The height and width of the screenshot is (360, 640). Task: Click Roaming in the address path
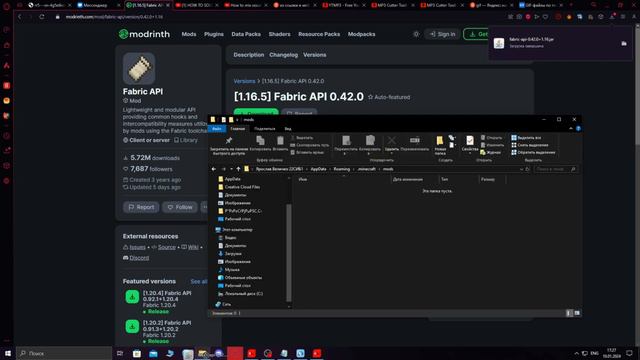point(342,169)
